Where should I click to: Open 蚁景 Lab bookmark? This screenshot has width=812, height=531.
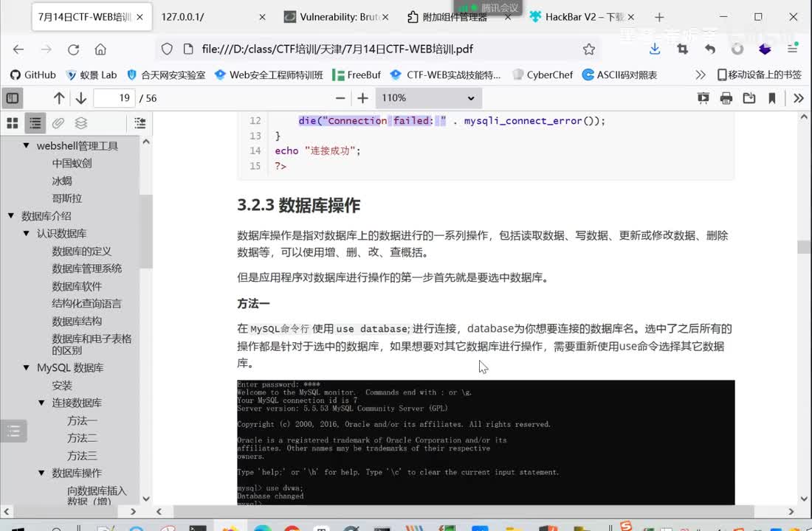pos(91,75)
